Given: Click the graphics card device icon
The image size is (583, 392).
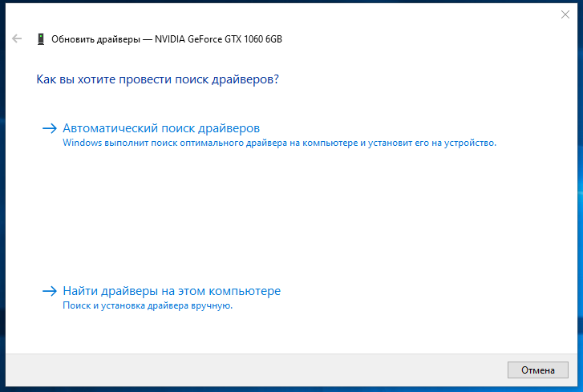Looking at the screenshot, I should [41, 39].
